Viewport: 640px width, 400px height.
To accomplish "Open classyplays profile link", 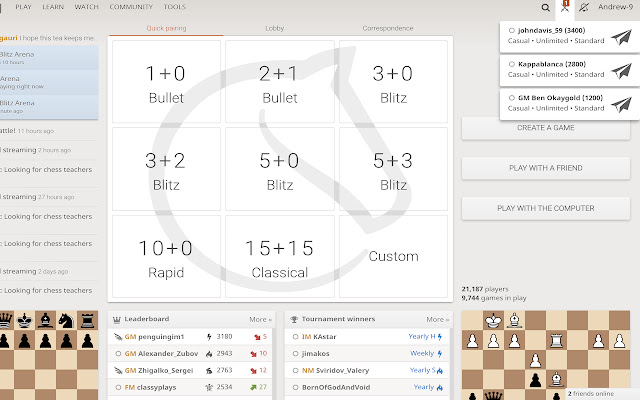I will point(150,387).
